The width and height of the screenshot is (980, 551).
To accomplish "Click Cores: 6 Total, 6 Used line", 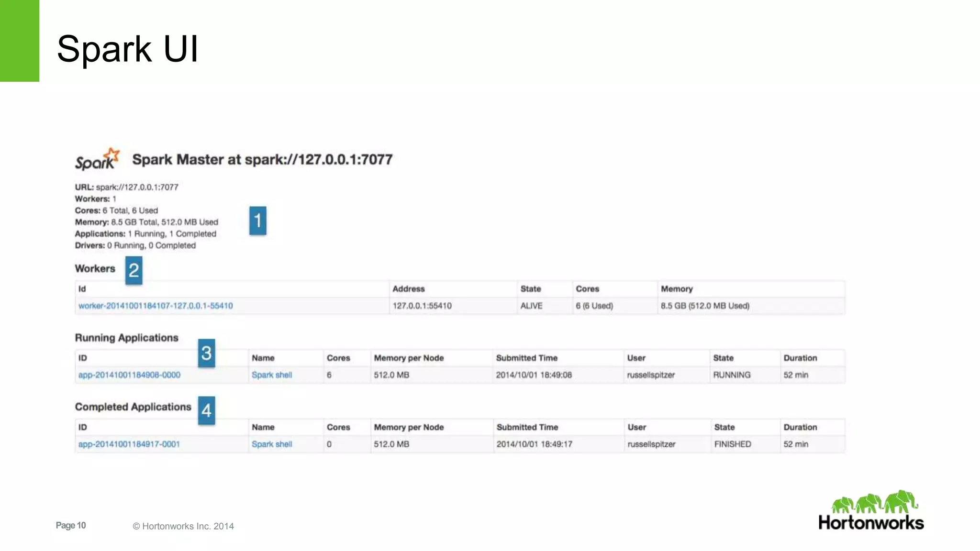I will coord(116,210).
